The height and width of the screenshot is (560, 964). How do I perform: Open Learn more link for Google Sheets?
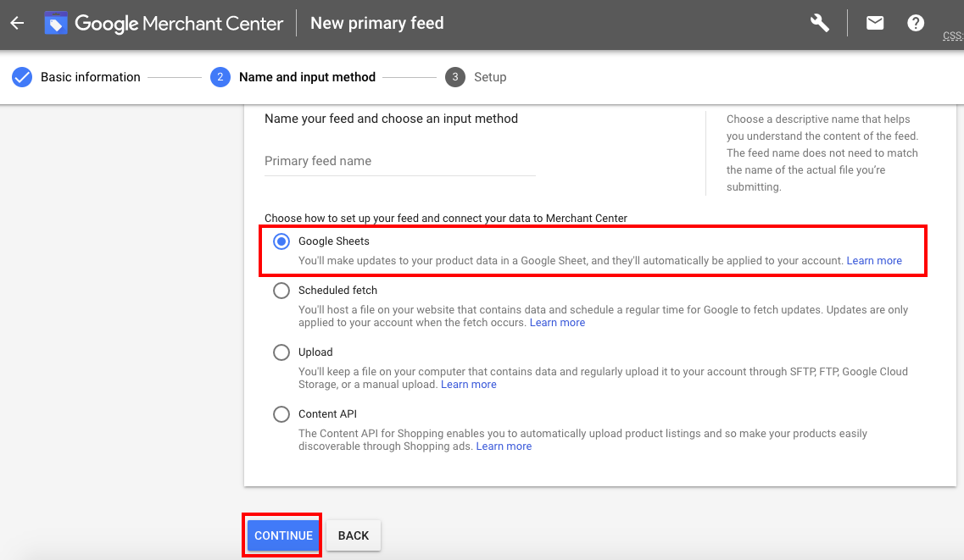tap(874, 261)
